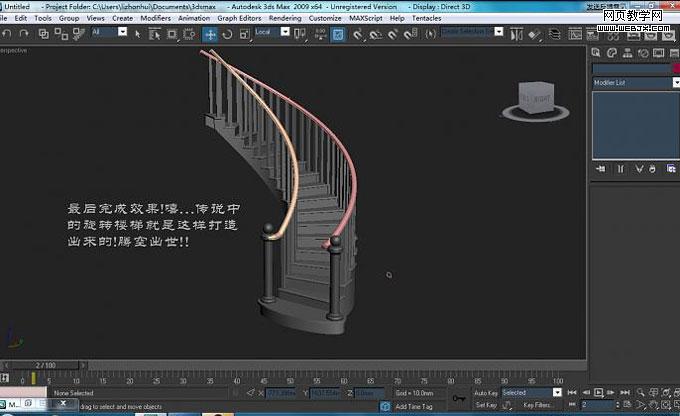Open the Group menu

point(69,18)
